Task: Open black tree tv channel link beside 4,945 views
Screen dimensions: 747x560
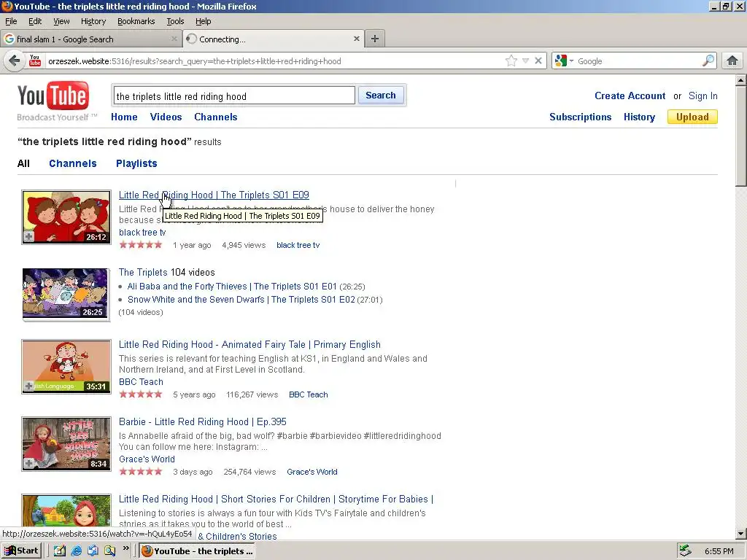Action: 298,245
